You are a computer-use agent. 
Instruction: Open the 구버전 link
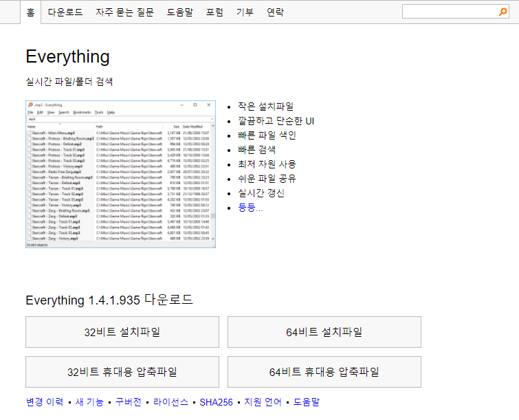[129, 402]
